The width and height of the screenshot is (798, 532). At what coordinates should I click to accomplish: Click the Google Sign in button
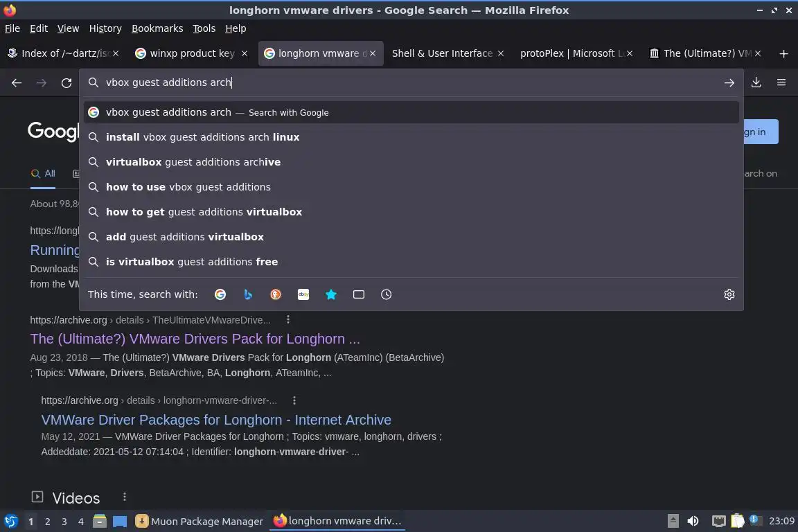pyautogui.click(x=761, y=132)
